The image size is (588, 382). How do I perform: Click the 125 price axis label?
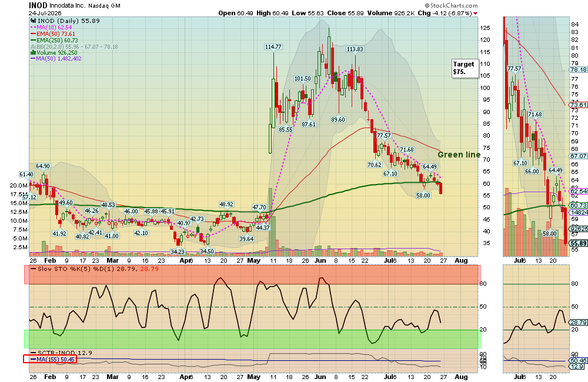485,28
